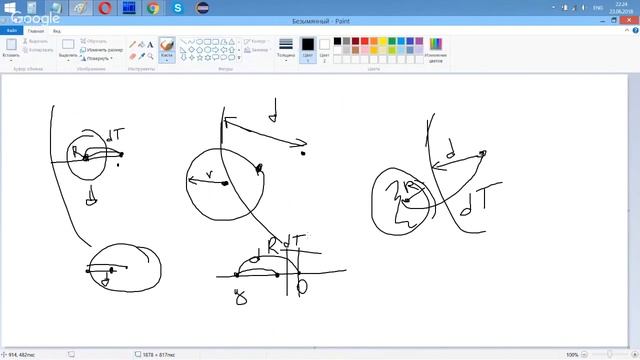Click the zoom in plus button
640x360 pixels.
point(635,355)
